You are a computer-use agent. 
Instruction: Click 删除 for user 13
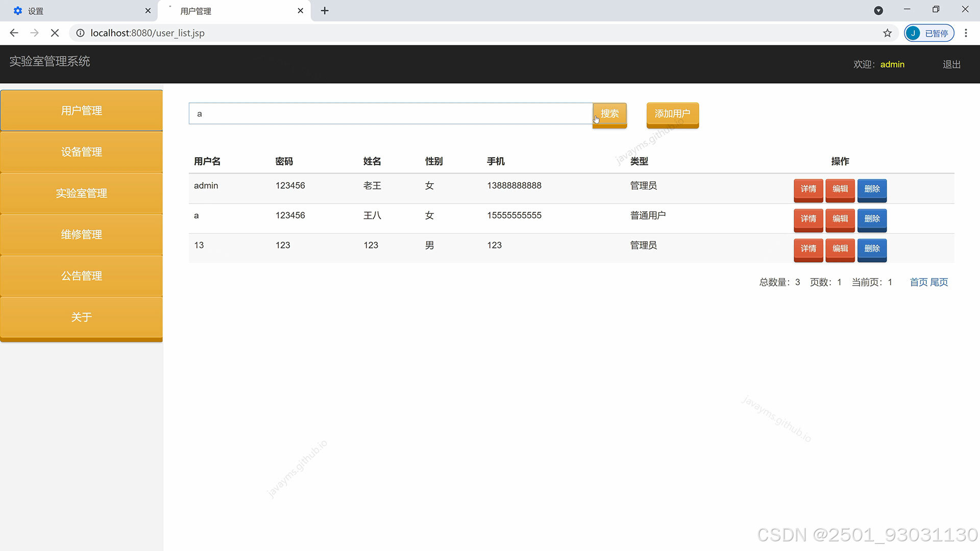[x=872, y=249]
